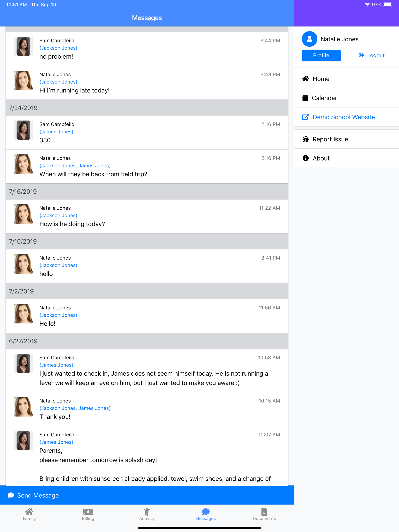Tap Natalie photo on 'running late' message
This screenshot has width=399, height=532.
23,80
